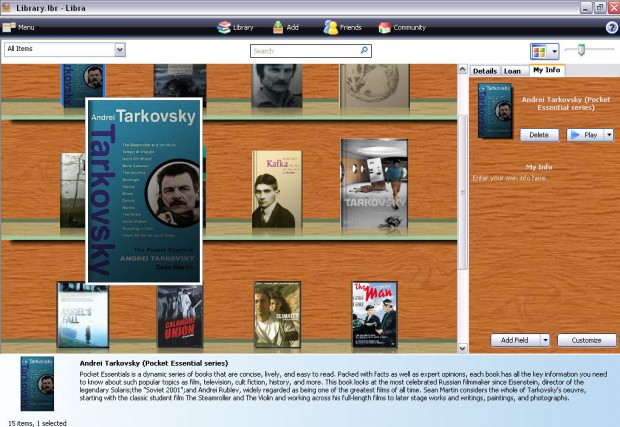Expand the Add Field dropdown arrow
Image resolution: width=620 pixels, height=427 pixels.
coord(545,340)
